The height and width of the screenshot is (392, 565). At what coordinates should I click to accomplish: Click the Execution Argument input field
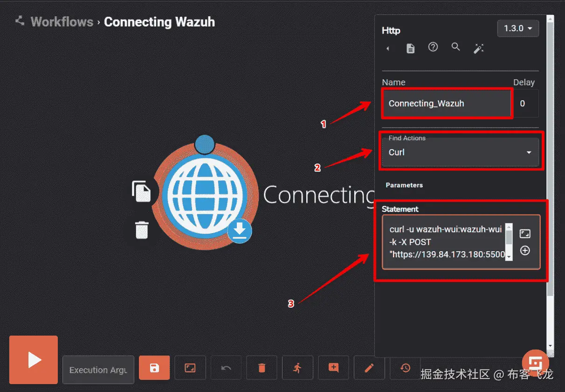click(x=98, y=370)
